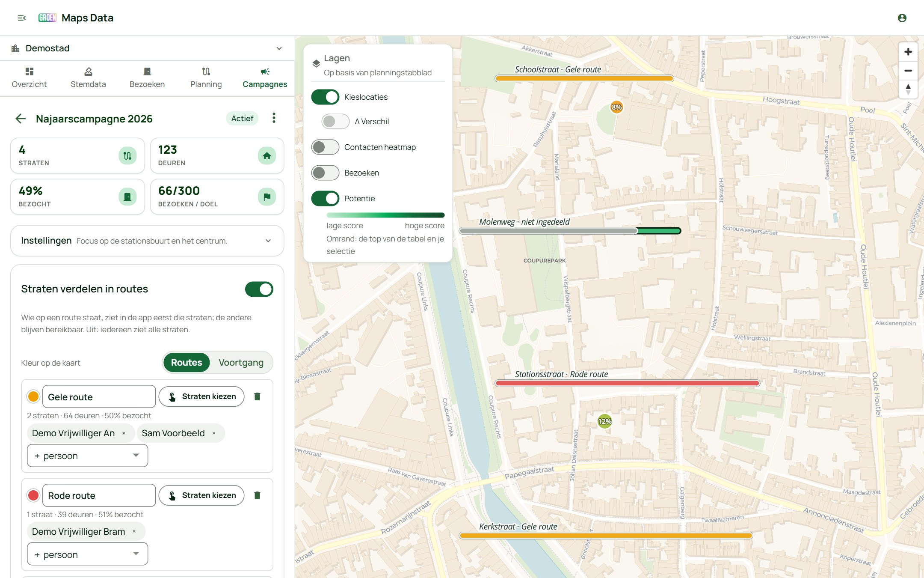Screen dimensions: 924x578
Task: Select the Planning tab
Action: 206,78
